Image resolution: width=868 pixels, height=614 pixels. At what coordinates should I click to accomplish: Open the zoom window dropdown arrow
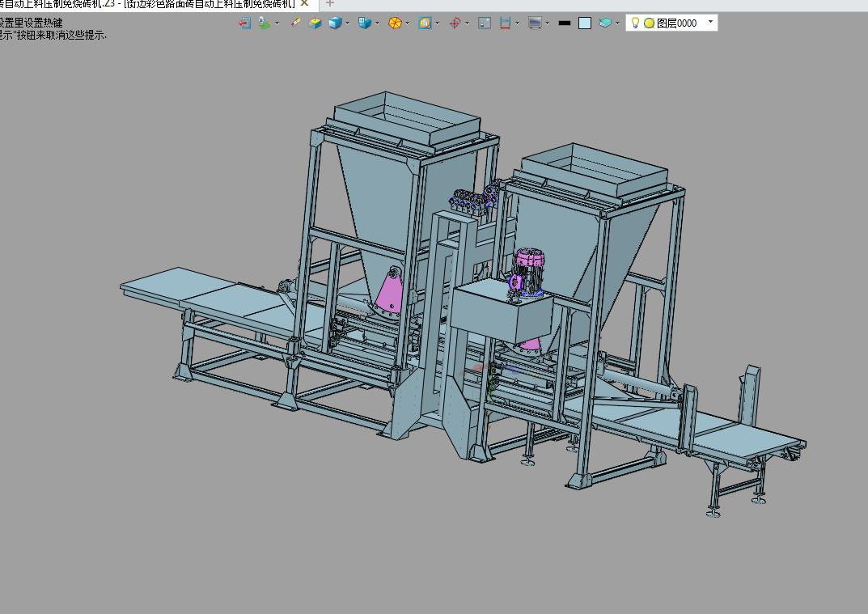pyautogui.click(x=438, y=23)
